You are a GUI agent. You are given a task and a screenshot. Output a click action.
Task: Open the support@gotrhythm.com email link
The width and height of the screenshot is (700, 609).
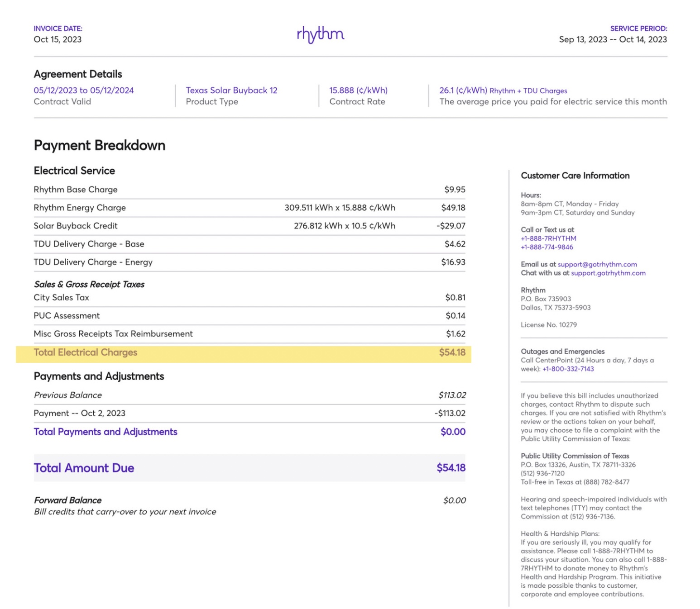[597, 264]
